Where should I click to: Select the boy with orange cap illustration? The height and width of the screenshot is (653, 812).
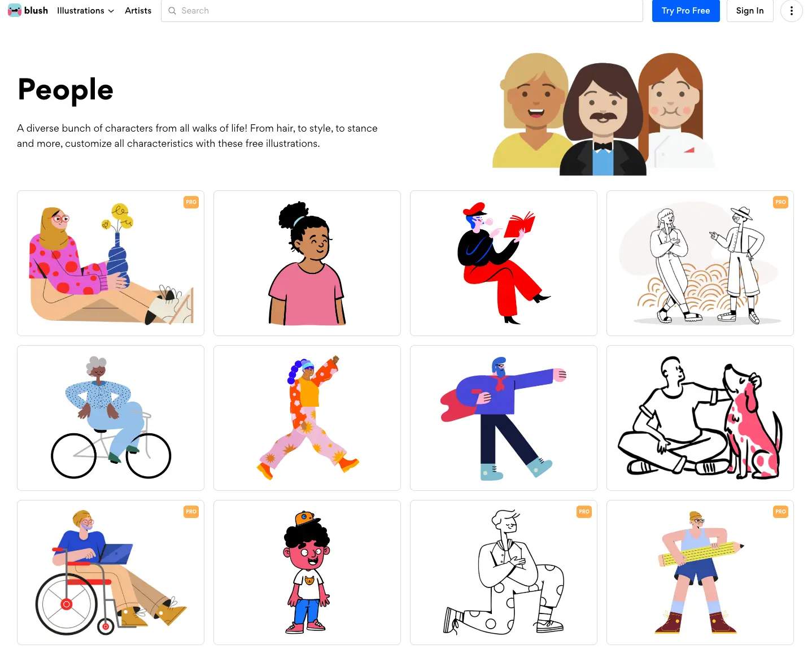tap(307, 572)
